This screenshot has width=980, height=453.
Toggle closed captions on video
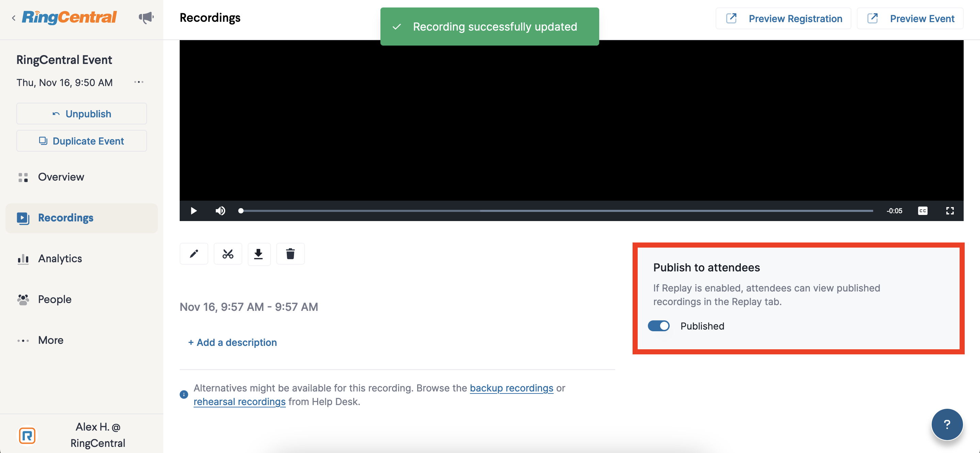(x=922, y=211)
